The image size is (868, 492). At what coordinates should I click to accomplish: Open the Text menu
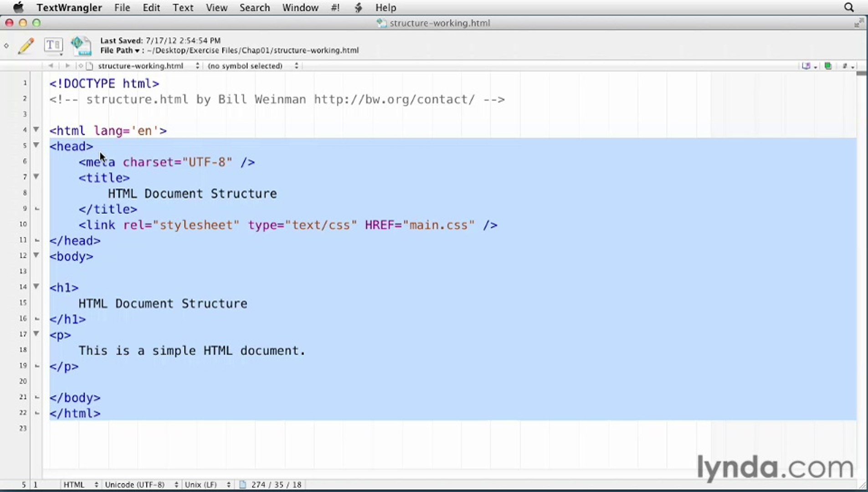coord(183,8)
